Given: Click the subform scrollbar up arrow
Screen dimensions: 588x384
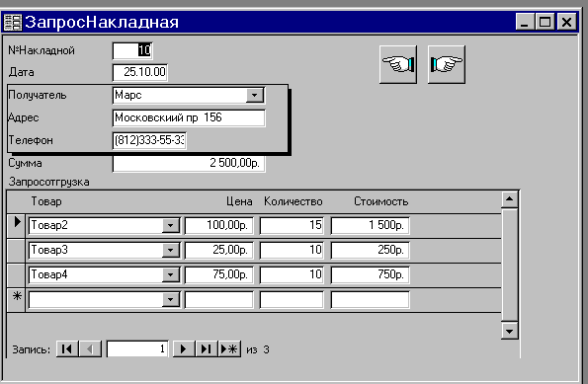Looking at the screenshot, I should [x=510, y=199].
